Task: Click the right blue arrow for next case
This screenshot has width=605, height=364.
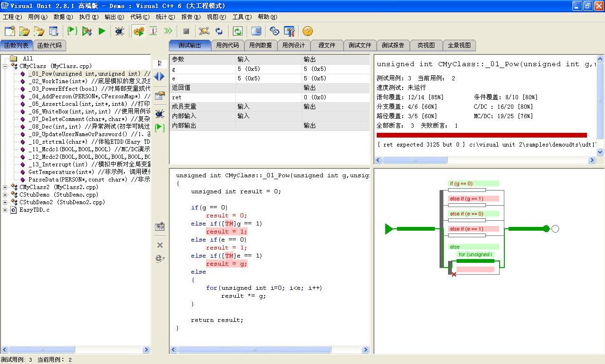Action: click(x=162, y=76)
